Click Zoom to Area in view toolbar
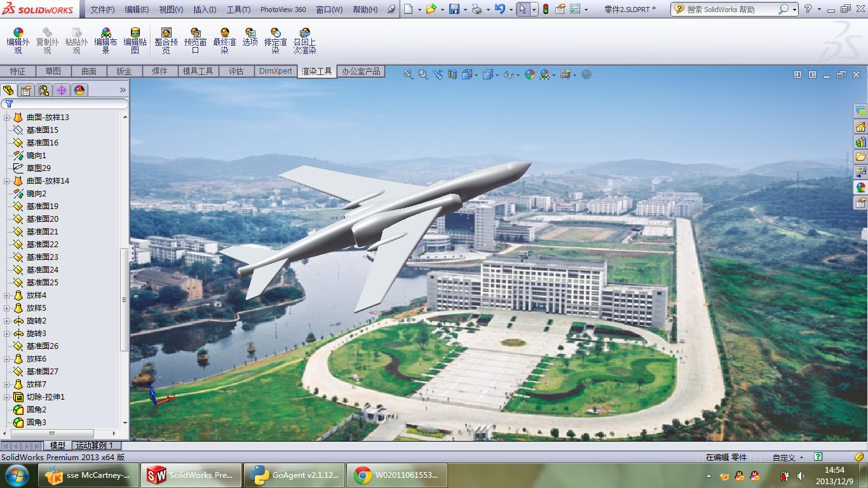This screenshot has width=868, height=488. click(x=423, y=74)
